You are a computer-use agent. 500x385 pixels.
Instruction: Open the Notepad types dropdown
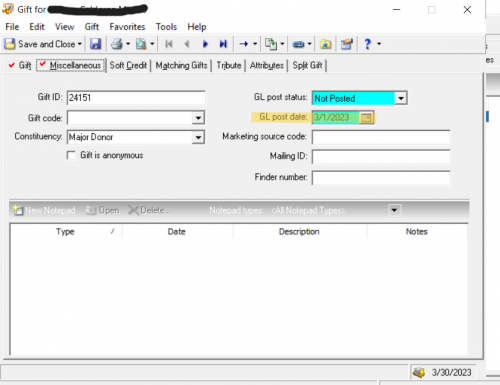pyautogui.click(x=394, y=210)
